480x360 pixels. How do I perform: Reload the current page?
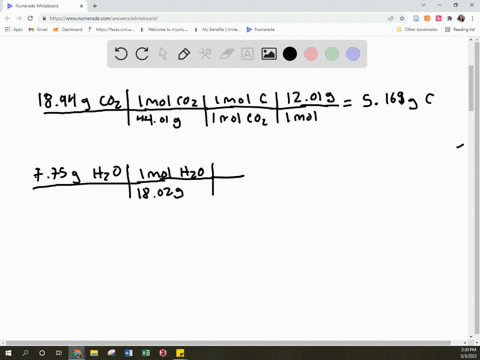[x=30, y=18]
